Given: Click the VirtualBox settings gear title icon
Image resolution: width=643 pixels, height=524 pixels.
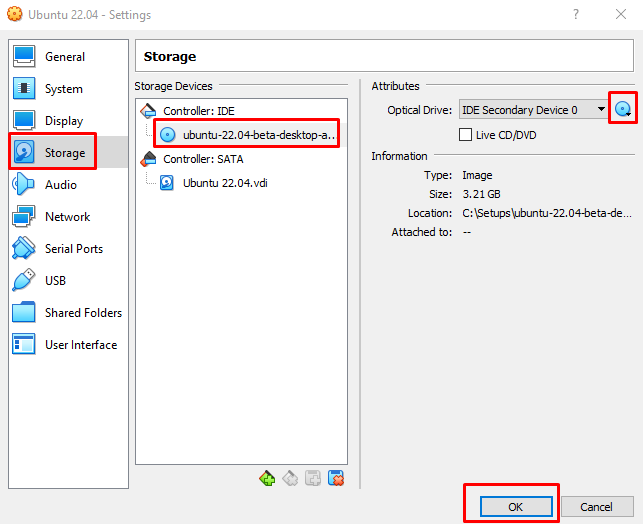Looking at the screenshot, I should click(15, 14).
